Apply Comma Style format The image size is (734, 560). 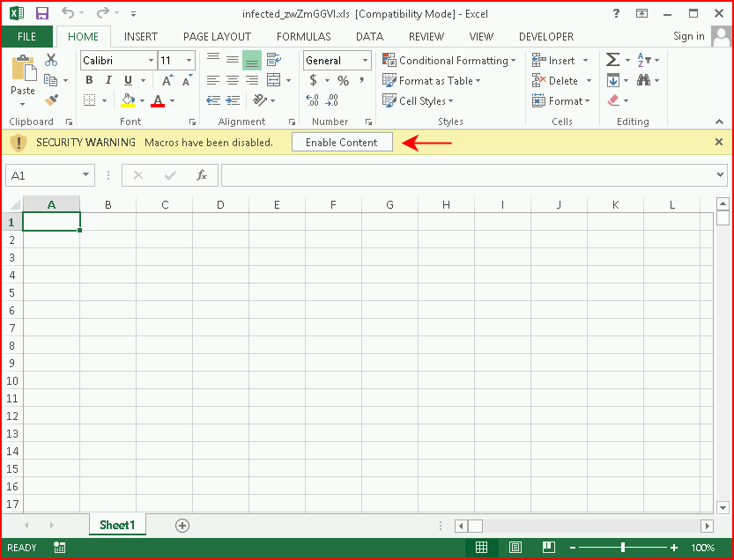tap(361, 80)
